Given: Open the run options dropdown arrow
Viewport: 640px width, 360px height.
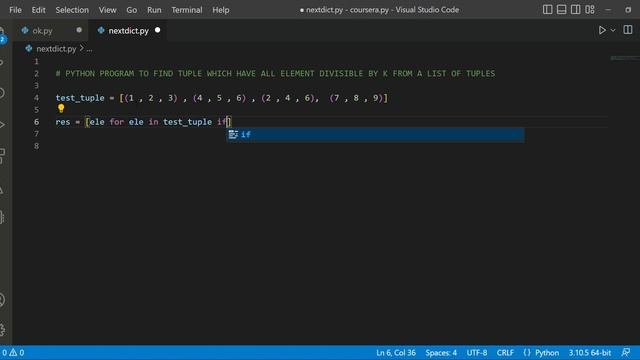Looking at the screenshot, I should pos(613,30).
